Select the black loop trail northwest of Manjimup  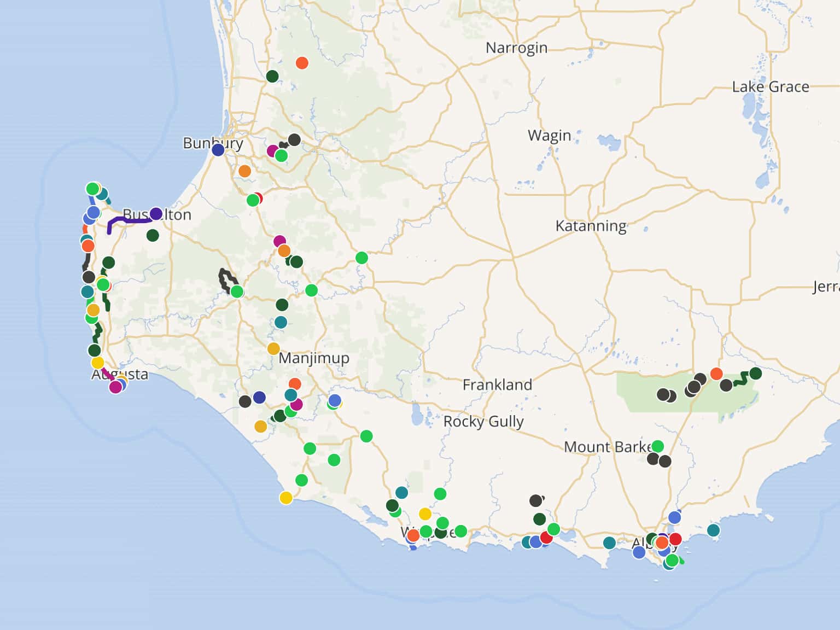click(x=224, y=279)
